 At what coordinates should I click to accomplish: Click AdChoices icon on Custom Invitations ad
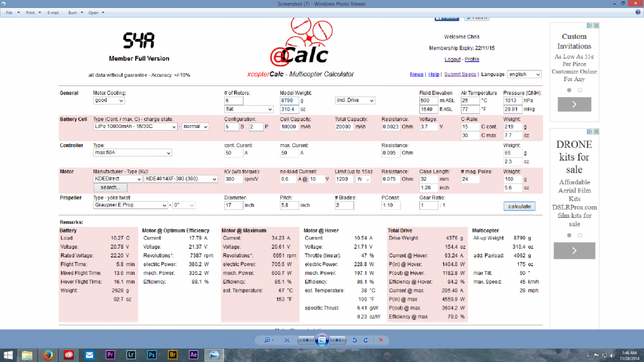pos(590,25)
